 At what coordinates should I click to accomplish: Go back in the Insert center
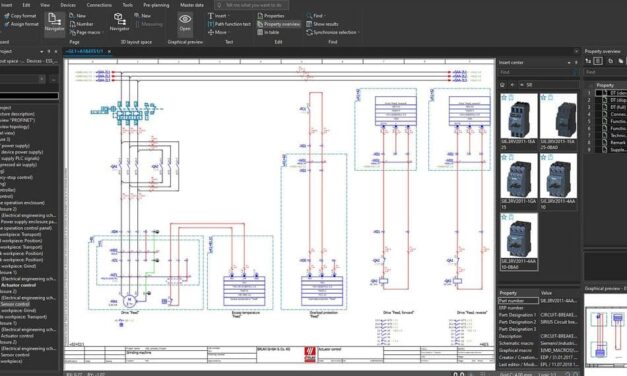point(512,85)
